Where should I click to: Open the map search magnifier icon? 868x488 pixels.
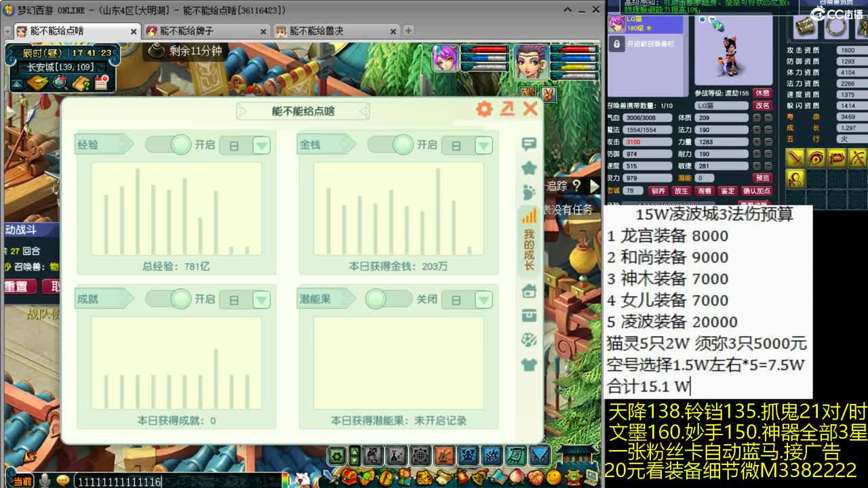(x=60, y=83)
